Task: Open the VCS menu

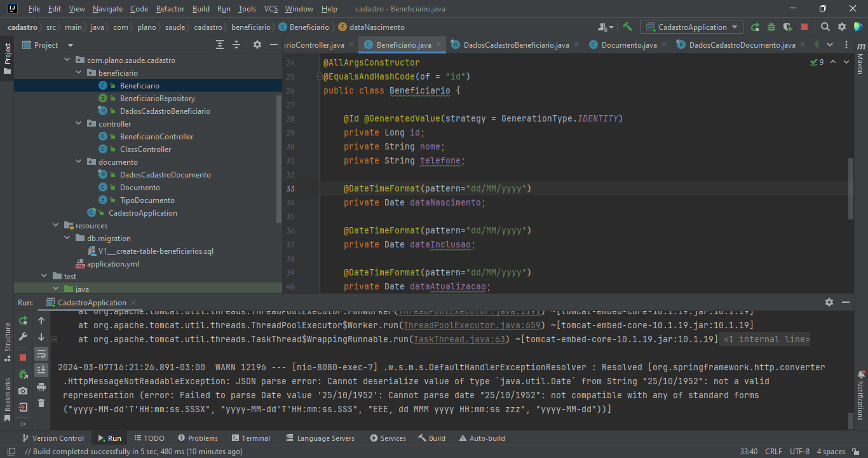Action: (x=271, y=9)
